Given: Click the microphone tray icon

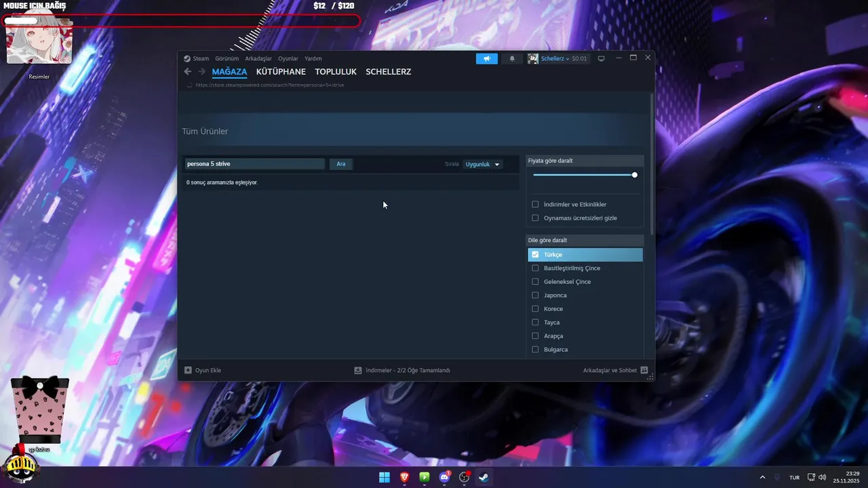Looking at the screenshot, I should point(777,477).
